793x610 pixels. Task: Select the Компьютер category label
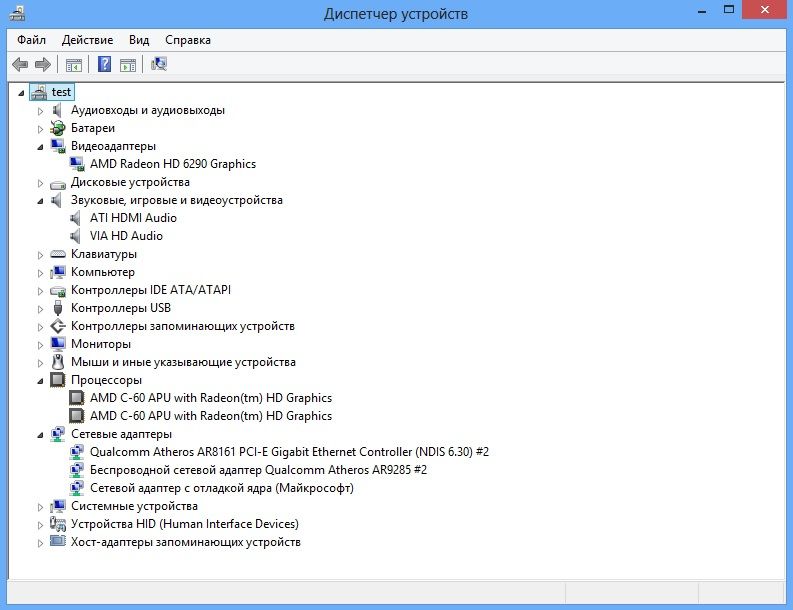click(x=103, y=272)
